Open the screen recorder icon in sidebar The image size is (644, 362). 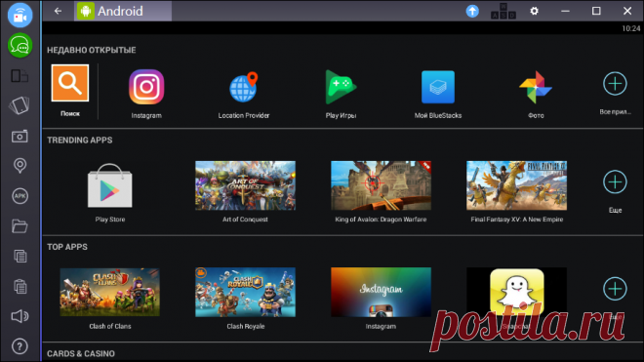point(20,16)
